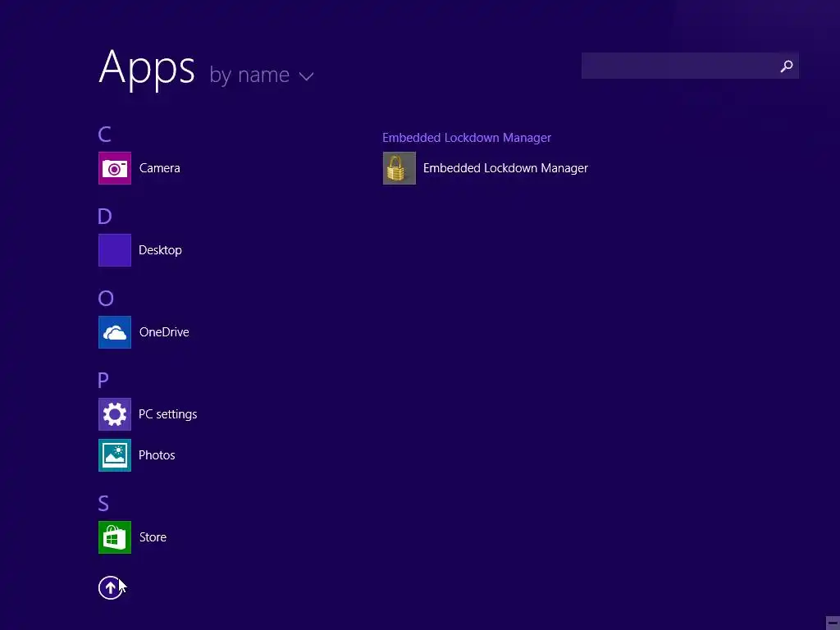Click the chevron next to 'by name'
This screenshot has height=630, width=840.
coord(307,76)
